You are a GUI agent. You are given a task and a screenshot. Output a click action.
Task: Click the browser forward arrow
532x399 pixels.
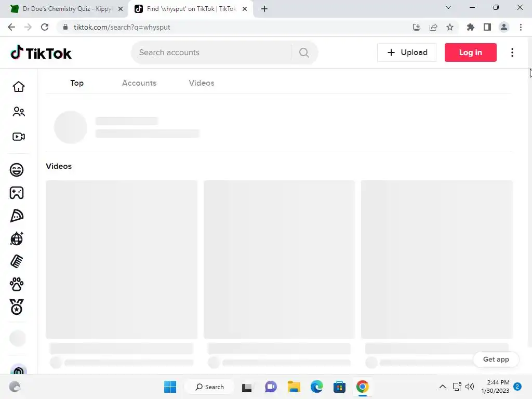click(x=28, y=27)
